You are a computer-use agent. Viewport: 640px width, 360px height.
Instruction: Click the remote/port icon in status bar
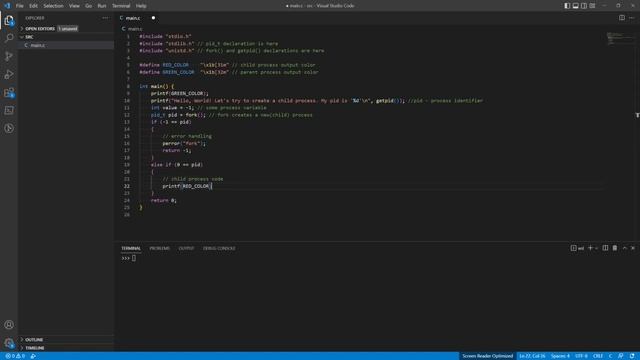click(33, 356)
